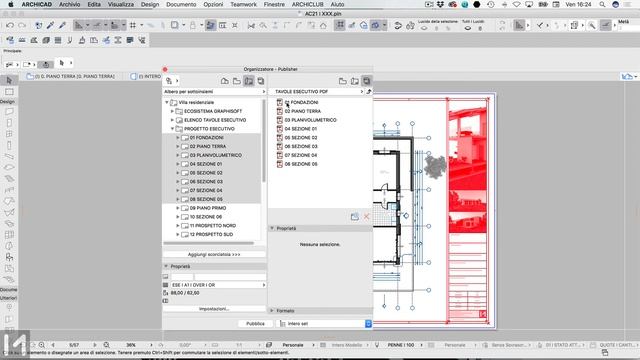Image resolution: width=640 pixels, height=360 pixels.
Task: Expand ECOSISTEMA GRAPHISOFT folder
Action: (x=172, y=111)
